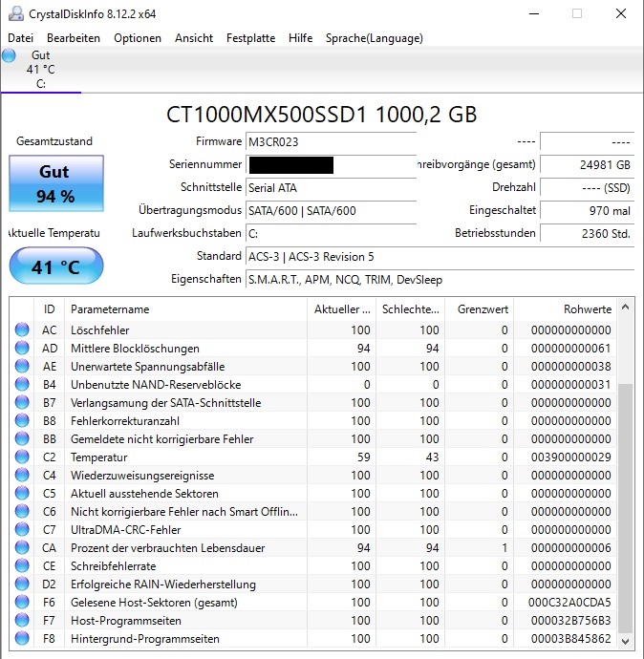The image size is (644, 659).
Task: Click the Parametername column header
Action: coord(185,309)
